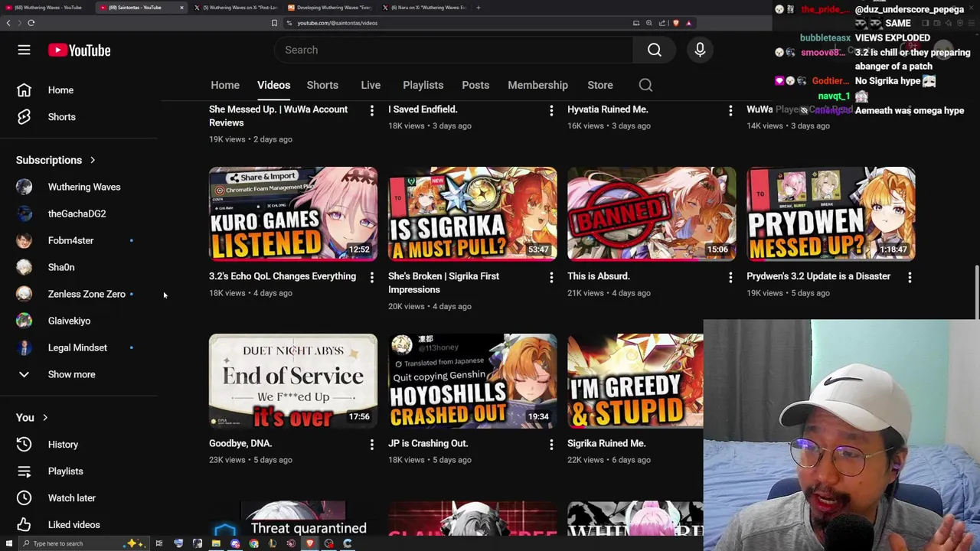Expand the Subscriptions section chevron
This screenshot has height=551, width=980.
click(93, 160)
